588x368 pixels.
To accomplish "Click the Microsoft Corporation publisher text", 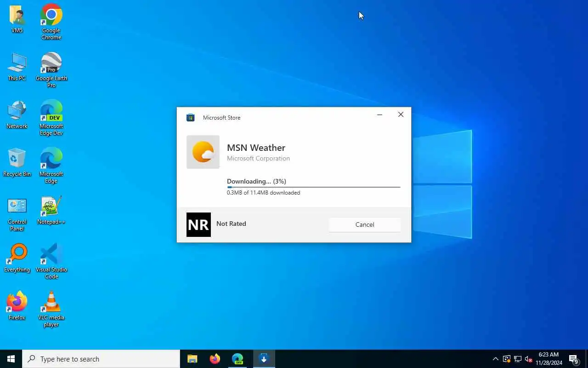I will 258,158.
